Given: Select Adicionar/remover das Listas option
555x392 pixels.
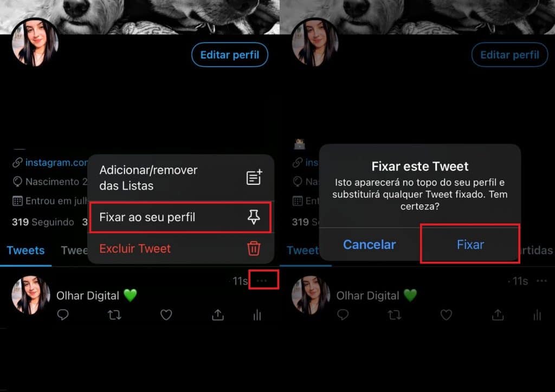Looking at the screenshot, I should (x=180, y=177).
